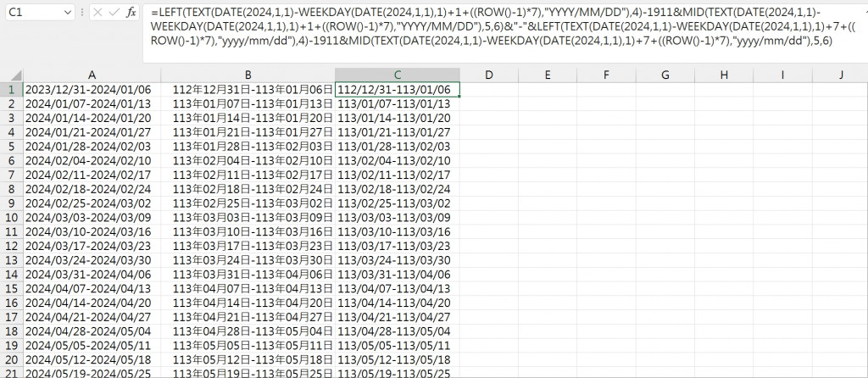
Task: Select cell 113年03月17日-113年03月23日
Action: (248, 246)
